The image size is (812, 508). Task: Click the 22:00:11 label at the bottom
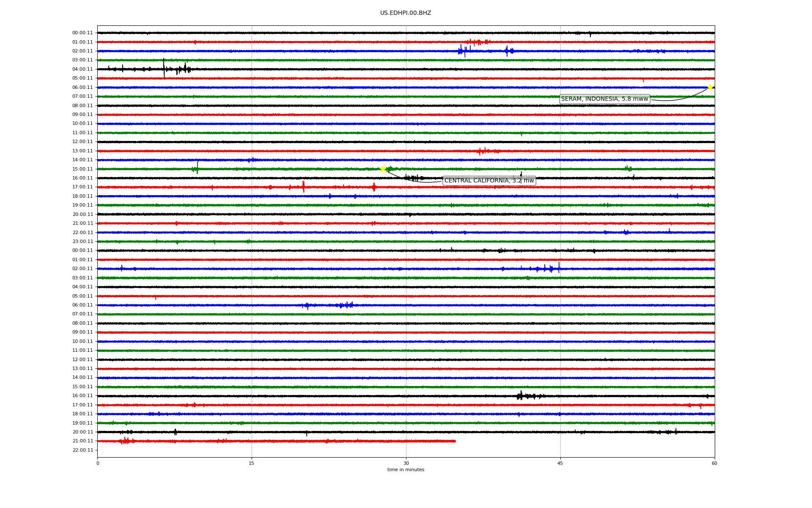82,450
